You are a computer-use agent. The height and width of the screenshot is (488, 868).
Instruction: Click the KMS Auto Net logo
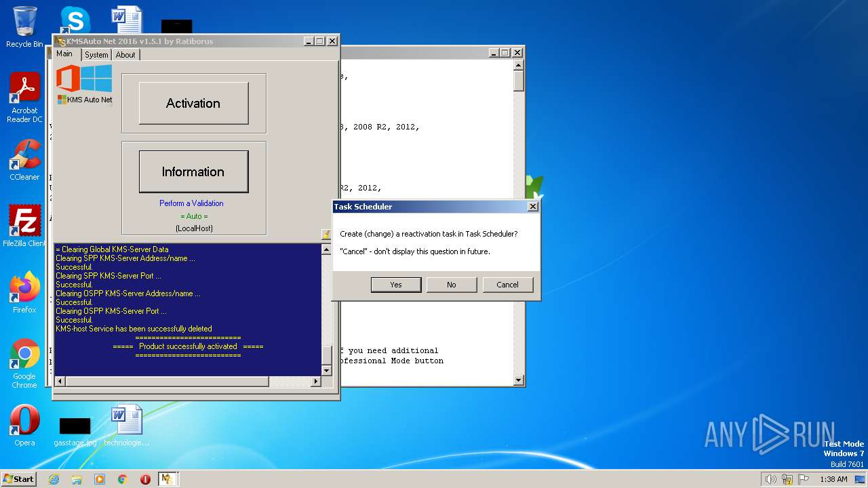[84, 84]
